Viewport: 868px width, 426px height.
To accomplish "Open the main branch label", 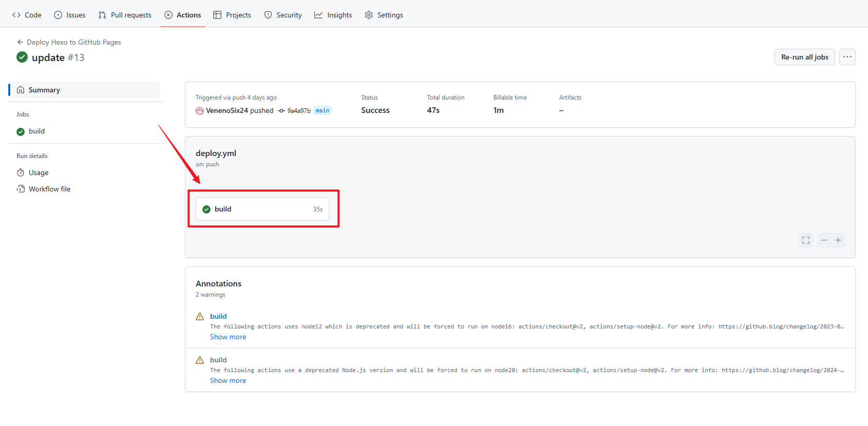I will [x=323, y=111].
